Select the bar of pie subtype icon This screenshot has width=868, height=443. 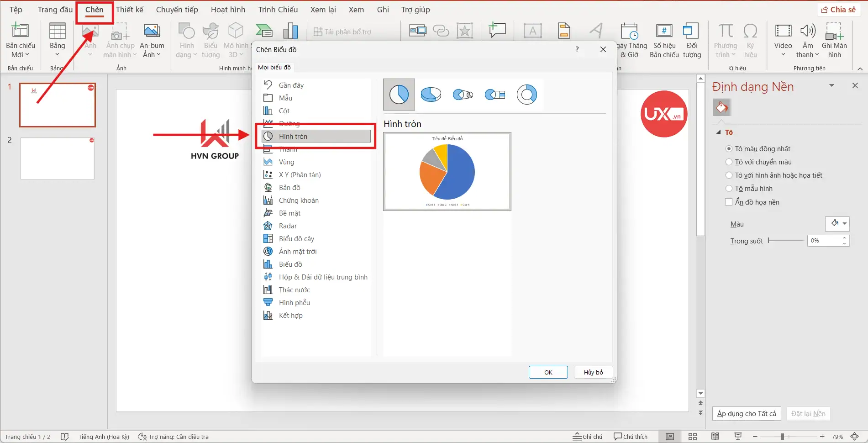pyautogui.click(x=494, y=95)
